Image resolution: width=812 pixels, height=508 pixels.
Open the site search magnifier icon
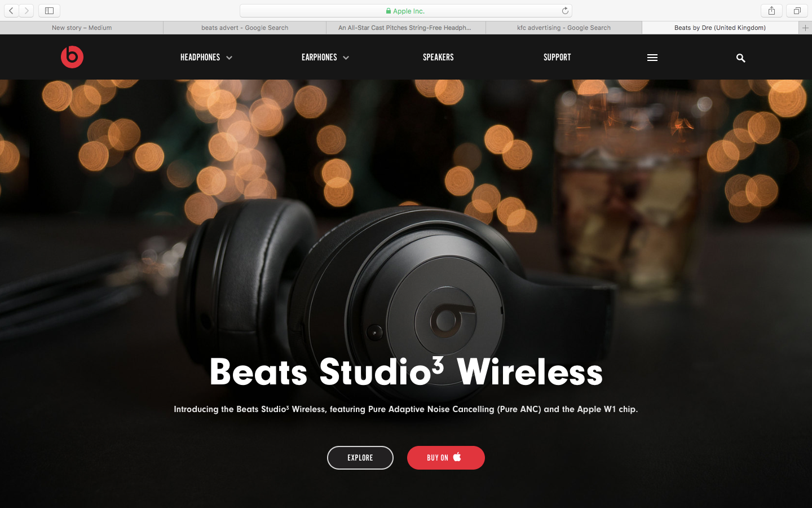click(741, 58)
